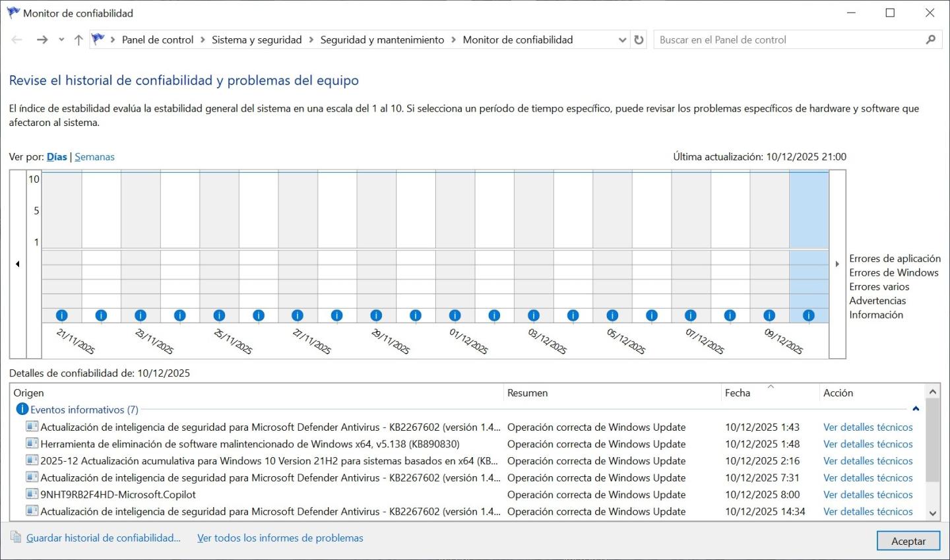Refresh the Monitor de confiabilidad address bar
The width and height of the screenshot is (950, 560).
tap(639, 40)
